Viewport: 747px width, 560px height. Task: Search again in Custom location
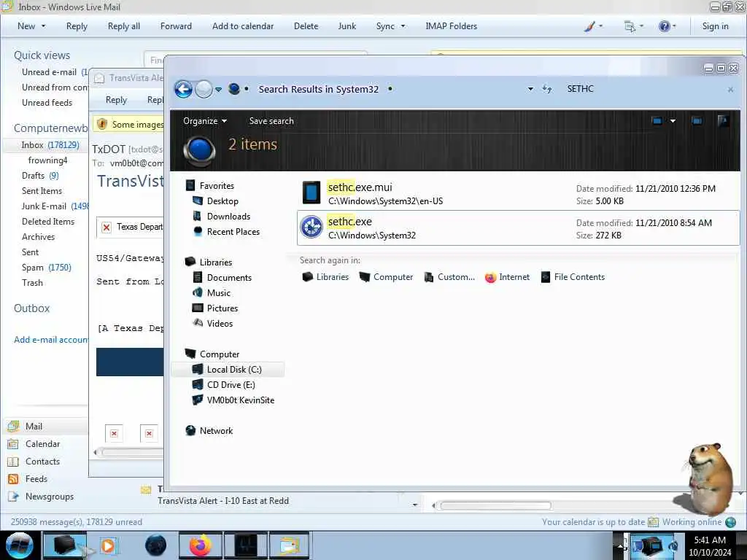point(449,277)
